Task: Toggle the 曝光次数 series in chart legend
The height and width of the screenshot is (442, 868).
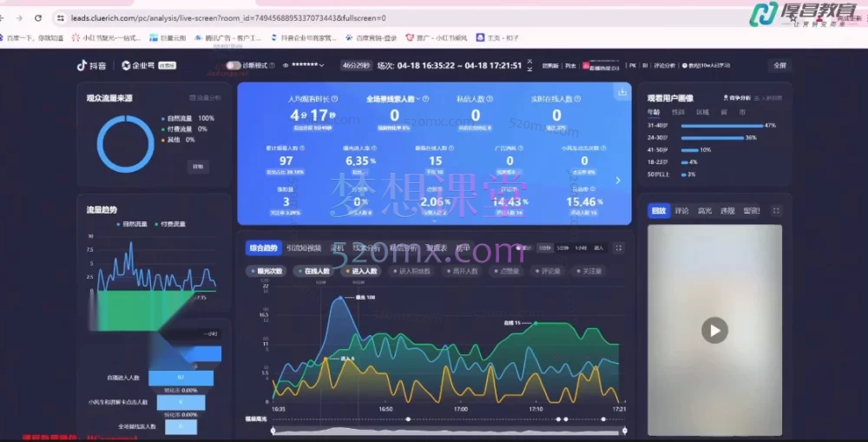Action: pos(268,271)
